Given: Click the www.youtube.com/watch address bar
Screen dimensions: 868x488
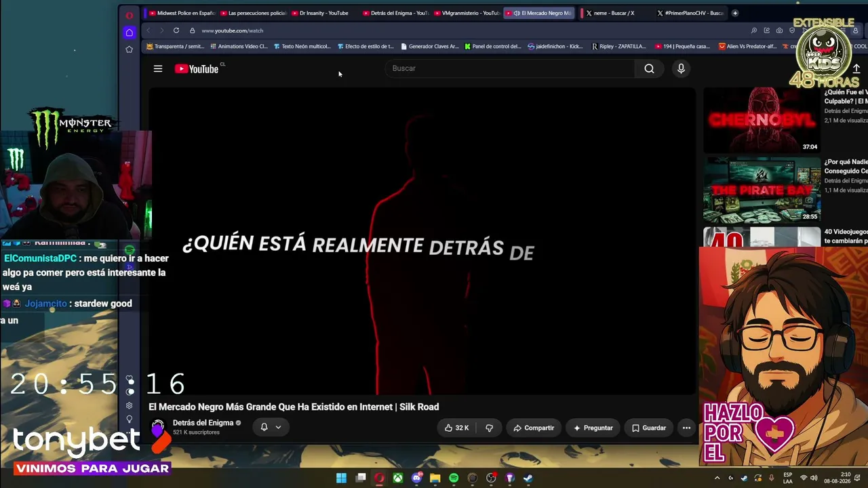Looking at the screenshot, I should tap(232, 30).
